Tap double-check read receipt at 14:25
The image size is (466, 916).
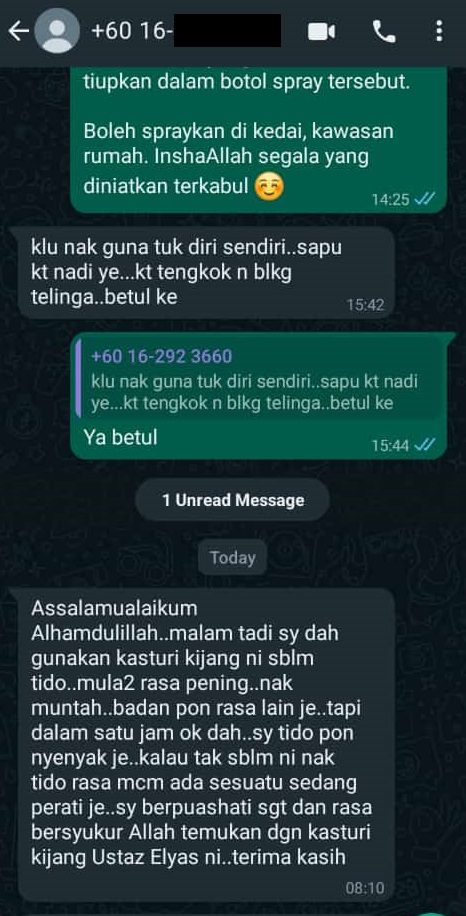(425, 200)
